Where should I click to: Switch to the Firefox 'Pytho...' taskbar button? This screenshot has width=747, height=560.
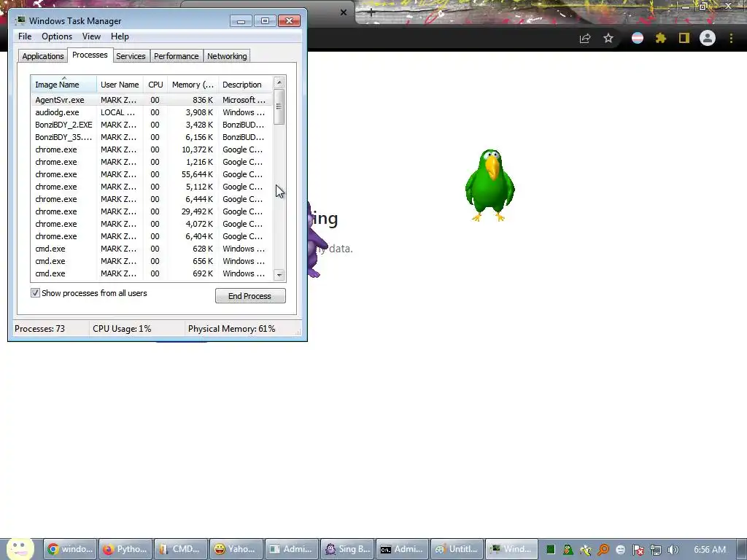(x=125, y=549)
